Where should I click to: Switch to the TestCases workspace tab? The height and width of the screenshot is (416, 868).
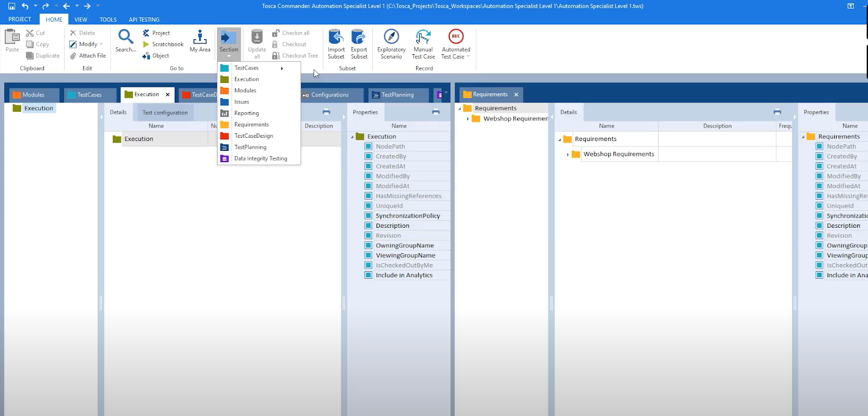(x=89, y=95)
